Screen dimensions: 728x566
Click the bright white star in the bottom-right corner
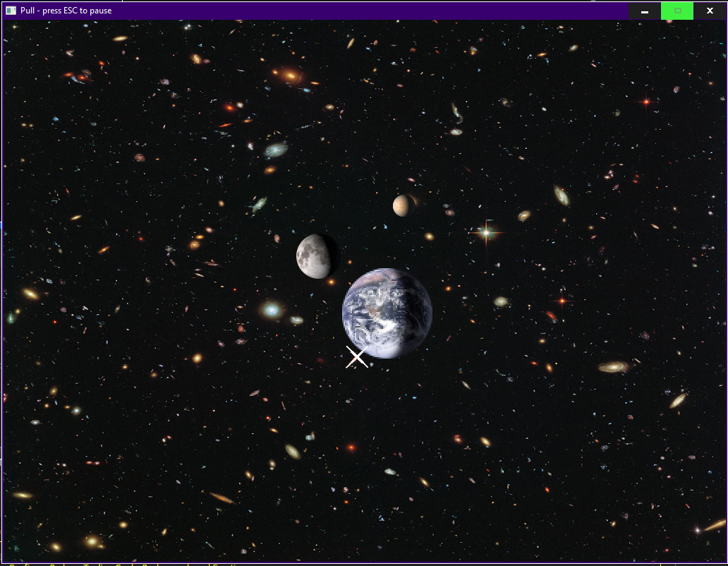tap(698, 529)
